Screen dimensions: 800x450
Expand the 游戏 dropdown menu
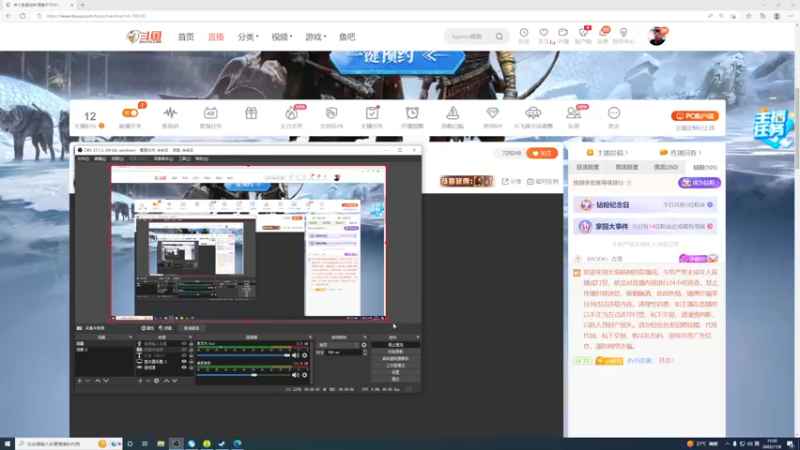315,37
